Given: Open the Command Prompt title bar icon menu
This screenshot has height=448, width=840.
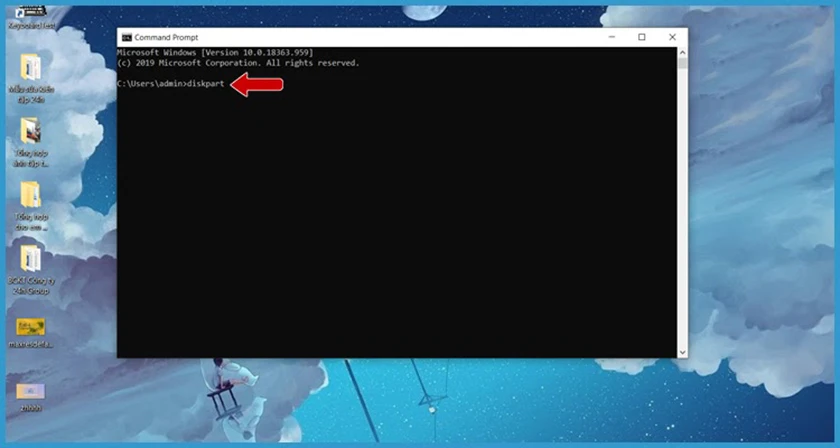Looking at the screenshot, I should pyautogui.click(x=127, y=38).
